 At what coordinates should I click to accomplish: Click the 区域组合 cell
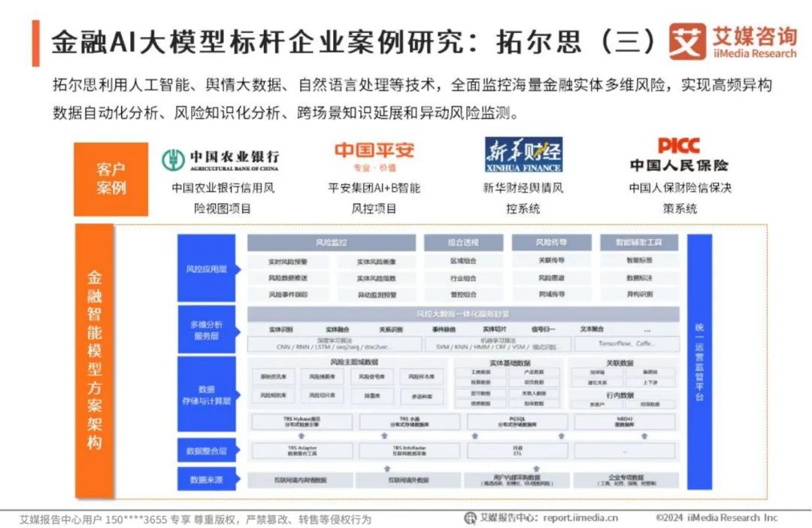463,261
